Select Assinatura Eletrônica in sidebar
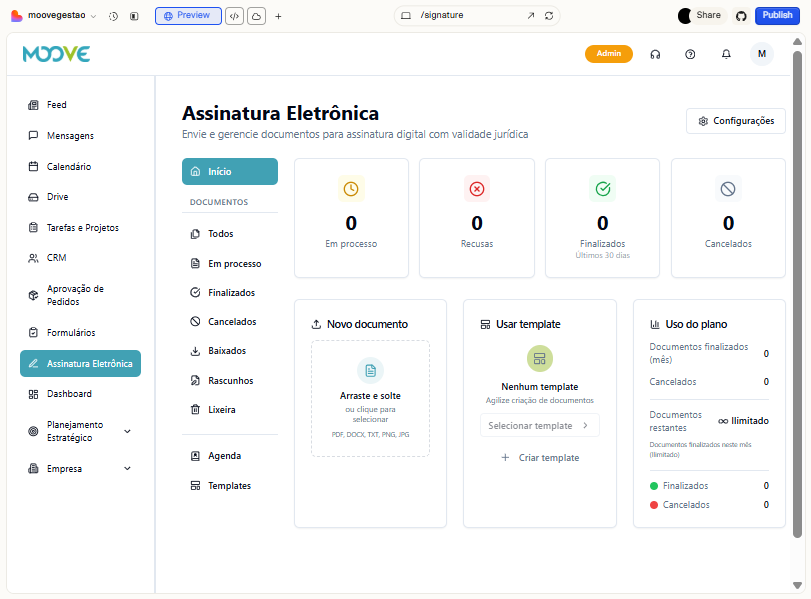 (x=80, y=364)
